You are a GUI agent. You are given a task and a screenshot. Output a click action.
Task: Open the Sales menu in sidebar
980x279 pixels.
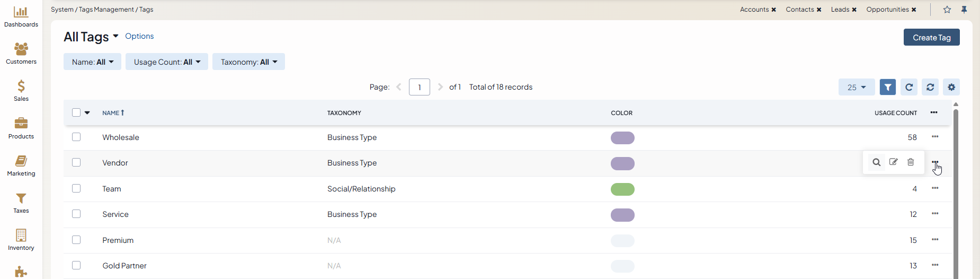tap(21, 91)
